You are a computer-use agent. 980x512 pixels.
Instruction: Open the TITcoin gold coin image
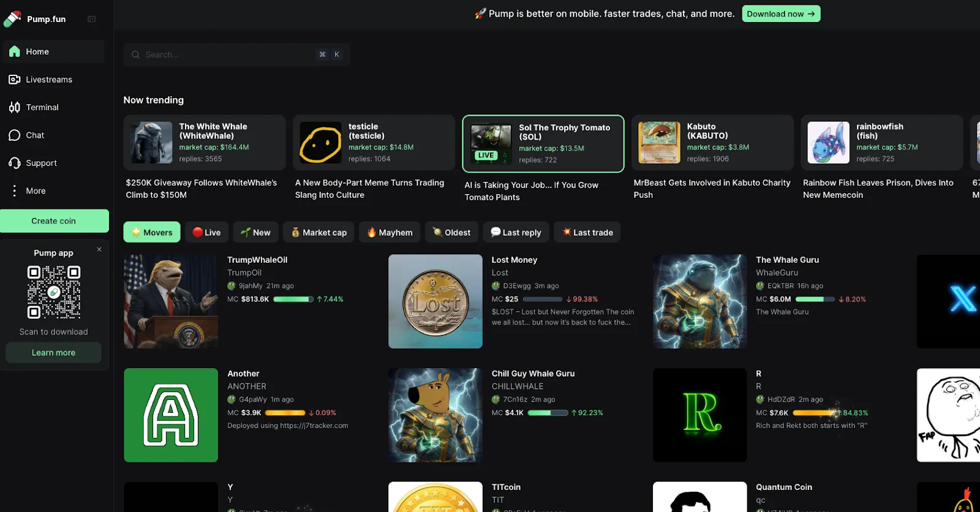coord(435,497)
